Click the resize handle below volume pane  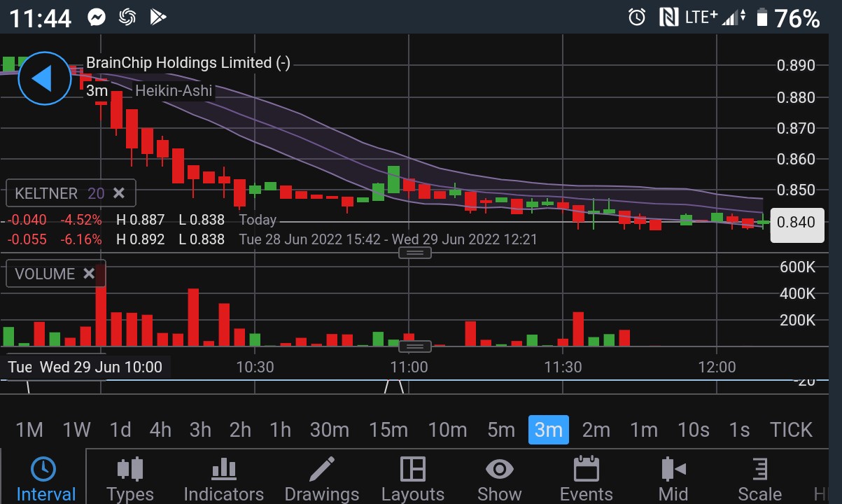[415, 346]
